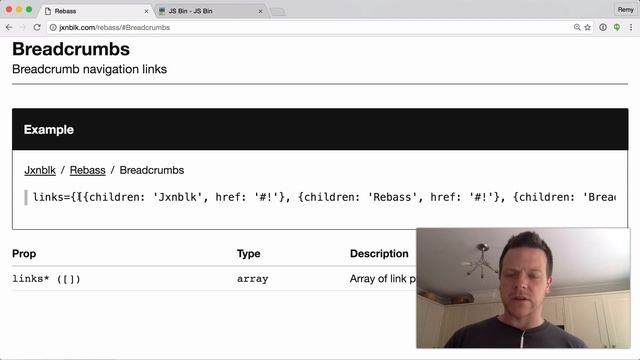Click the Breadcrumbs page heading

(71, 49)
